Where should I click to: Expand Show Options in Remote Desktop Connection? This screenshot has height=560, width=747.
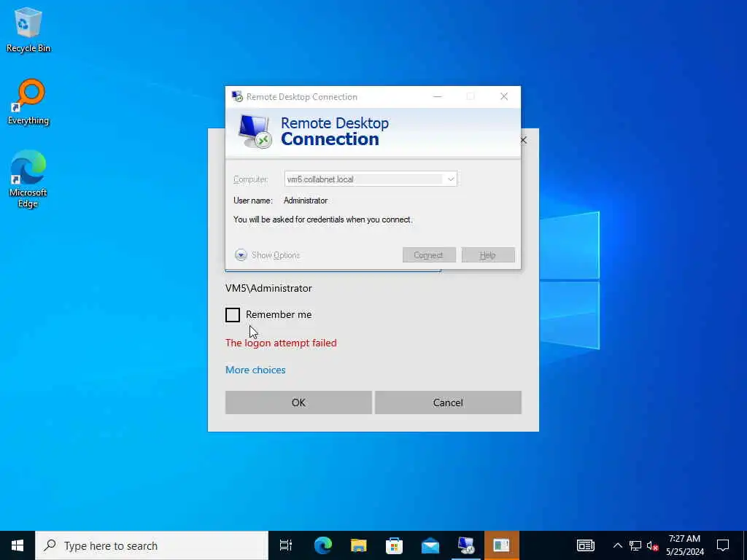(x=267, y=255)
